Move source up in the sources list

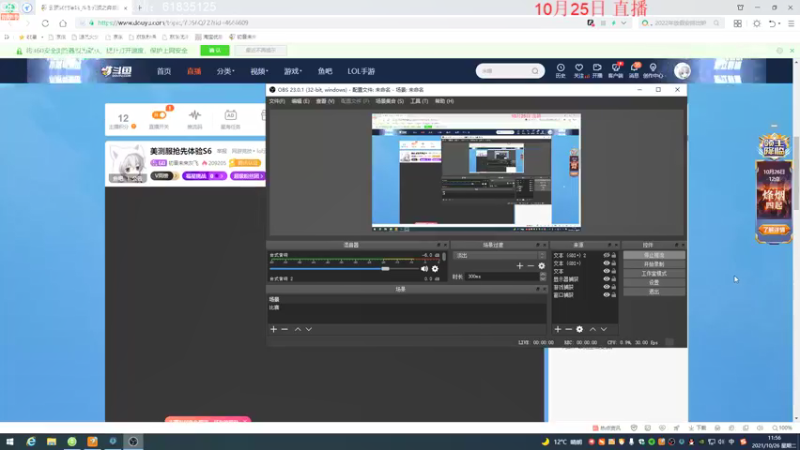[x=592, y=329]
